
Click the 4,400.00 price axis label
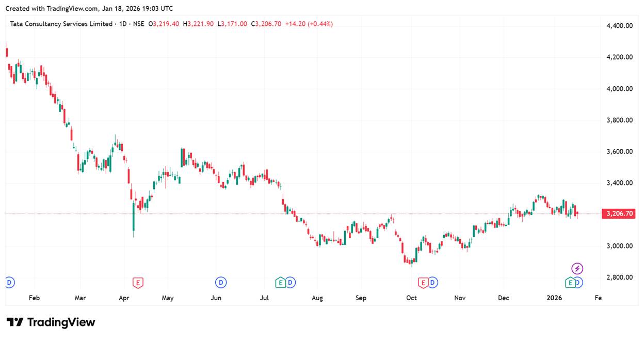pyautogui.click(x=619, y=26)
